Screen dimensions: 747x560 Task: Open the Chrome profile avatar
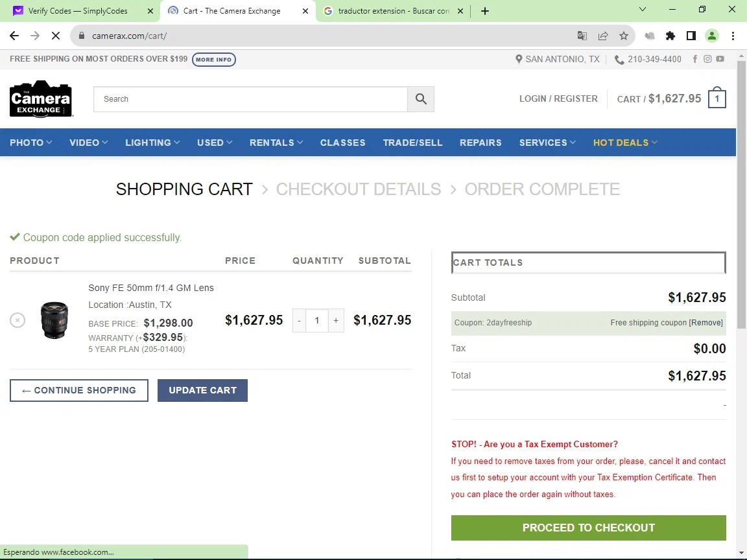coord(712,36)
